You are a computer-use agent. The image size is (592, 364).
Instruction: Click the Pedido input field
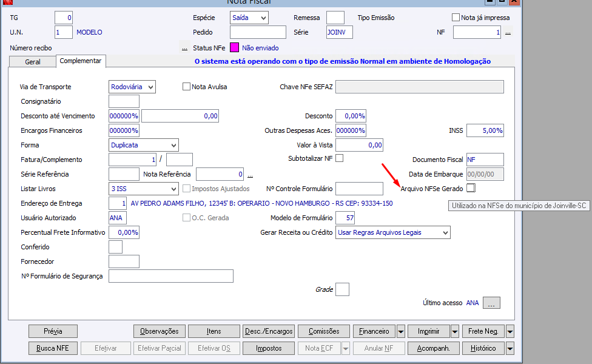[258, 32]
